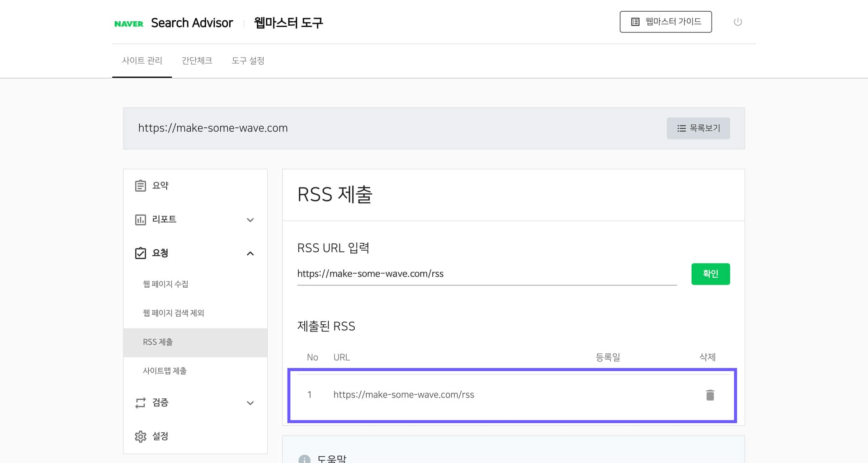This screenshot has width=868, height=463.
Task: Click the green 확인 submit button
Action: (710, 274)
